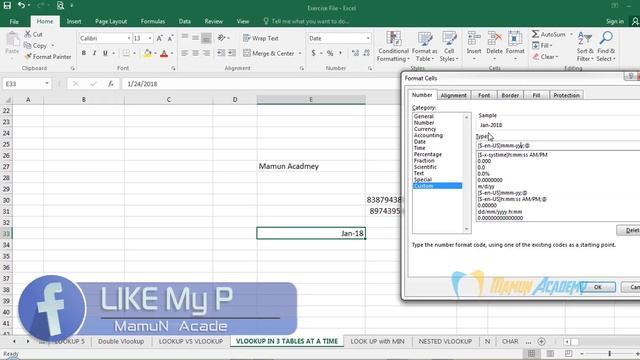Open Merge & Center dropdown arrow
This screenshot has width=640, height=360.
(300, 53)
